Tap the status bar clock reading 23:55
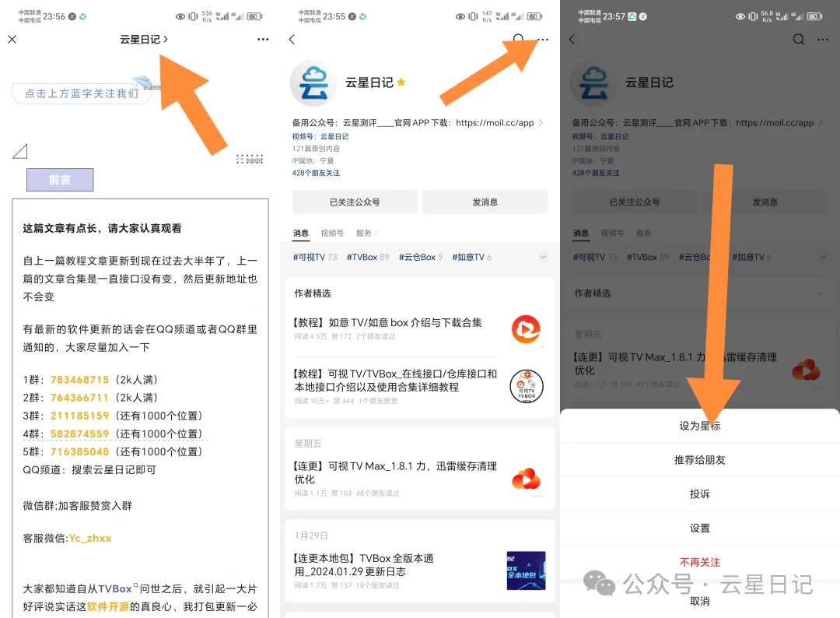The height and width of the screenshot is (618, 840). tap(334, 16)
